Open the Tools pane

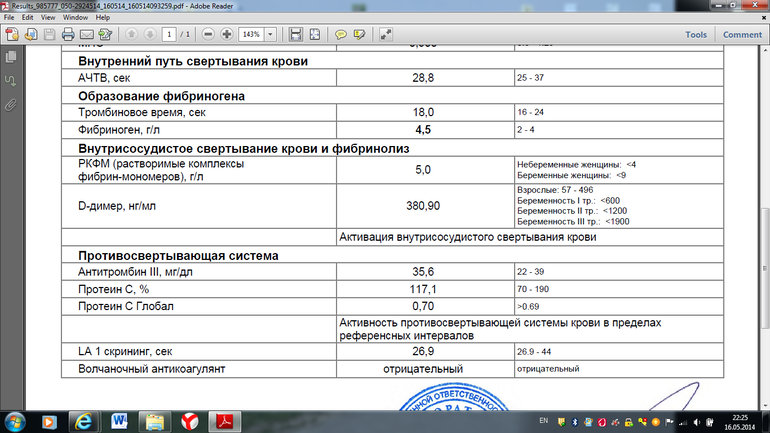tap(696, 35)
